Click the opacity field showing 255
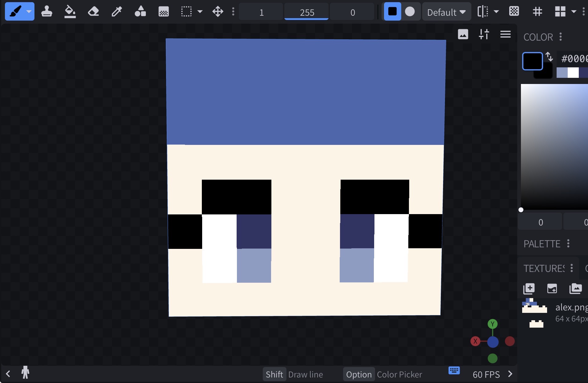 click(x=307, y=12)
